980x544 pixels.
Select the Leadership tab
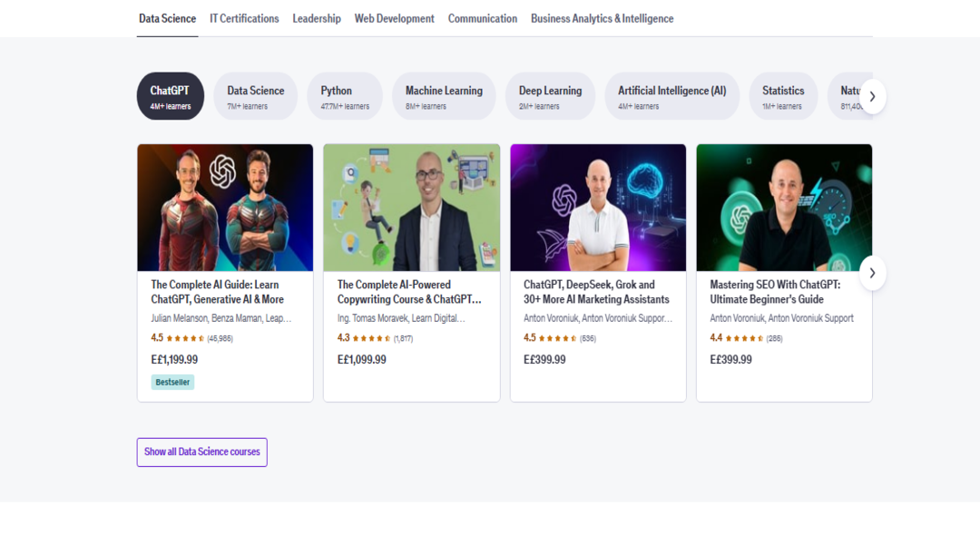coord(317,19)
